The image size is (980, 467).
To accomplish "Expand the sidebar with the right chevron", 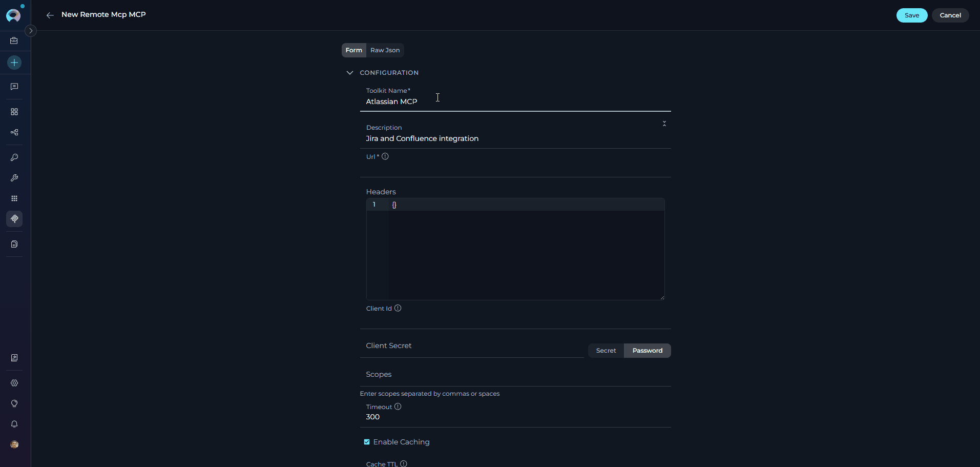I will [31, 31].
